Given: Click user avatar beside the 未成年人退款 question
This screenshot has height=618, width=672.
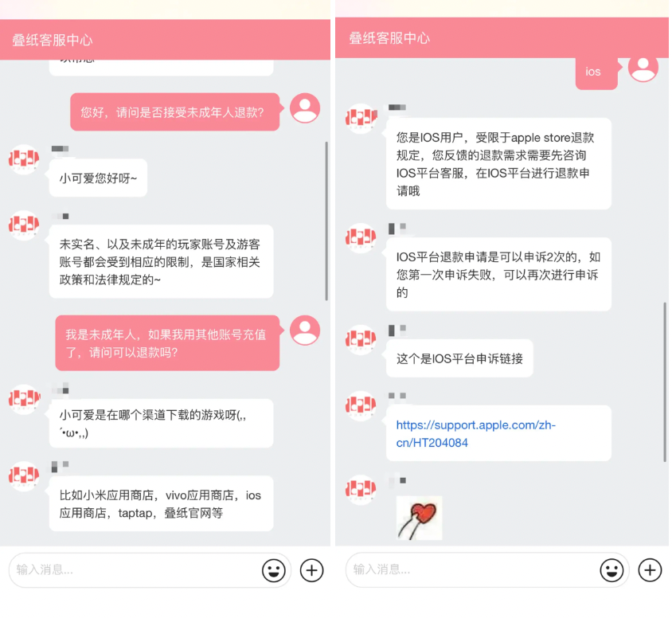Looking at the screenshot, I should [x=305, y=108].
